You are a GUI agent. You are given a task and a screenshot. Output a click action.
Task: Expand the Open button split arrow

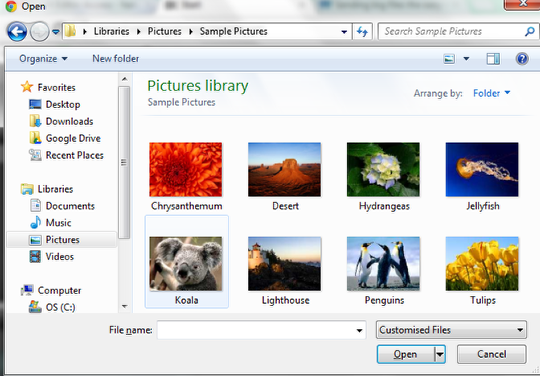(x=440, y=354)
